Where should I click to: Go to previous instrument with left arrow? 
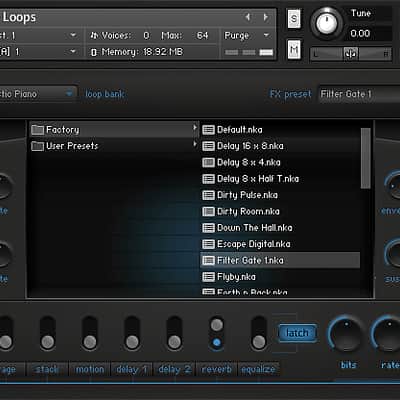click(248, 17)
